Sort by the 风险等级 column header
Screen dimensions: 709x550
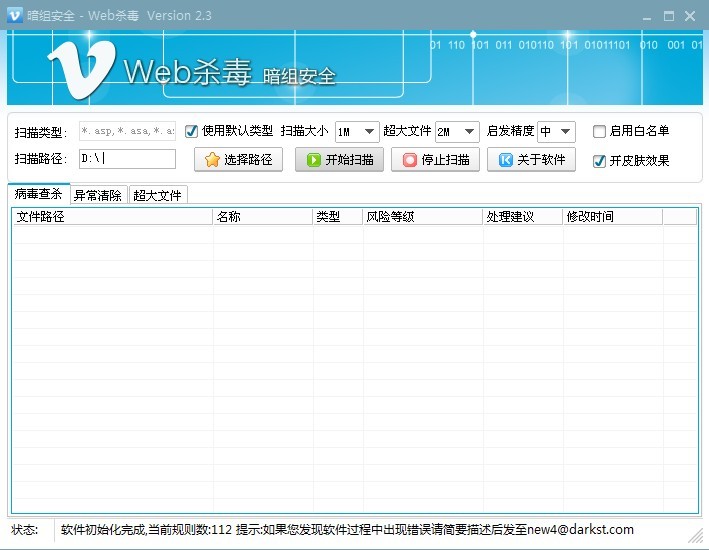click(x=423, y=217)
